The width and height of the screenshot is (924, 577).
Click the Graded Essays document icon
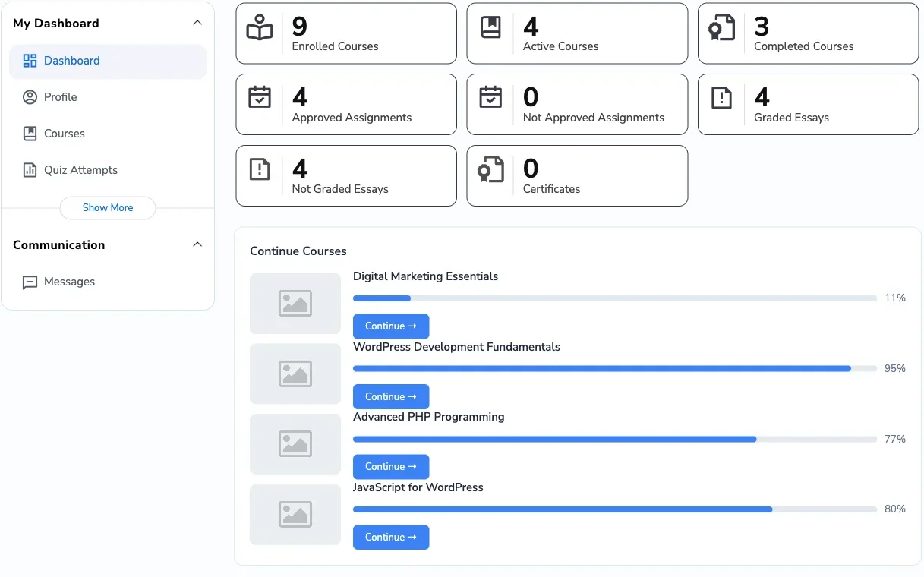pos(721,98)
